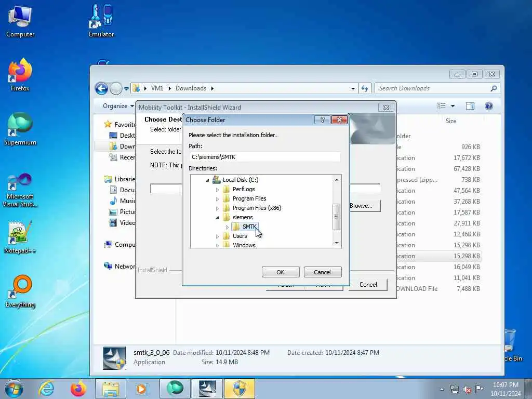532x399 pixels.
Task: Select Local Disk (C:) in the tree
Action: point(241,180)
